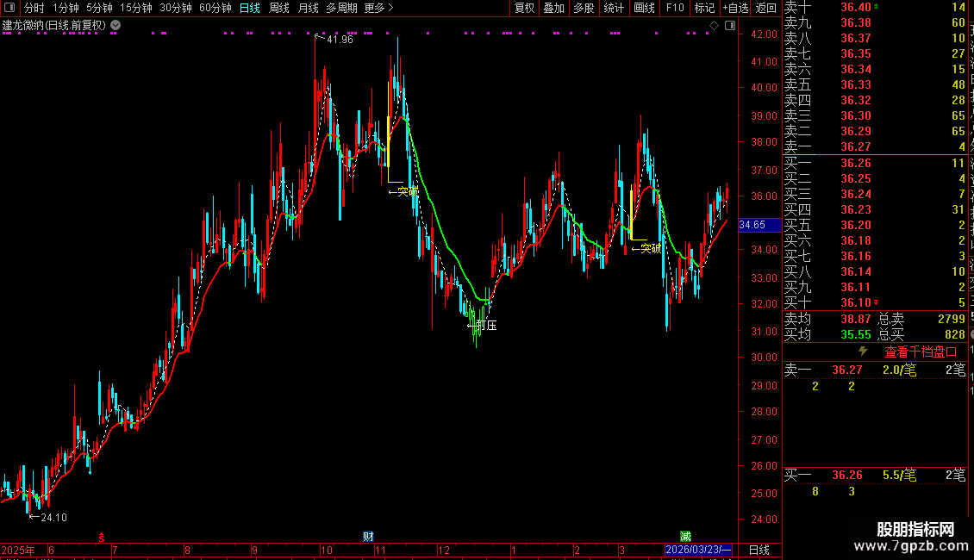Click the diamond icon above the chart
This screenshot has width=974, height=560.
point(714,26)
